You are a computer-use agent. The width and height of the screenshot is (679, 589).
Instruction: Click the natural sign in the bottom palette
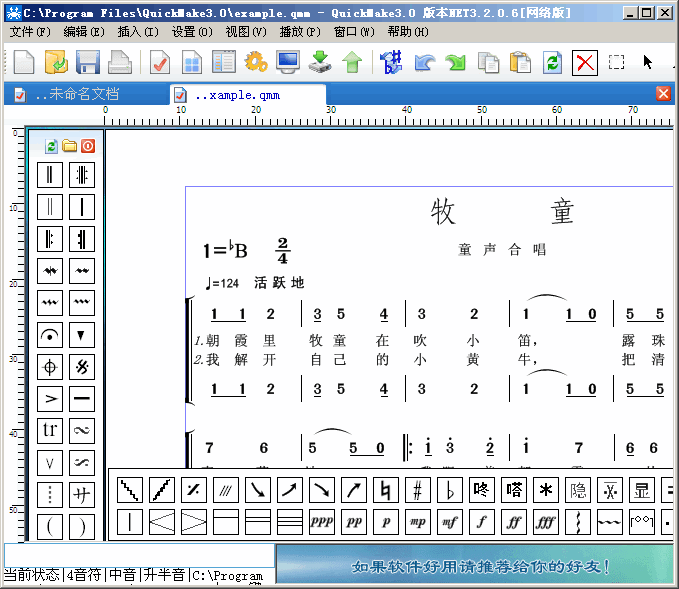click(387, 490)
